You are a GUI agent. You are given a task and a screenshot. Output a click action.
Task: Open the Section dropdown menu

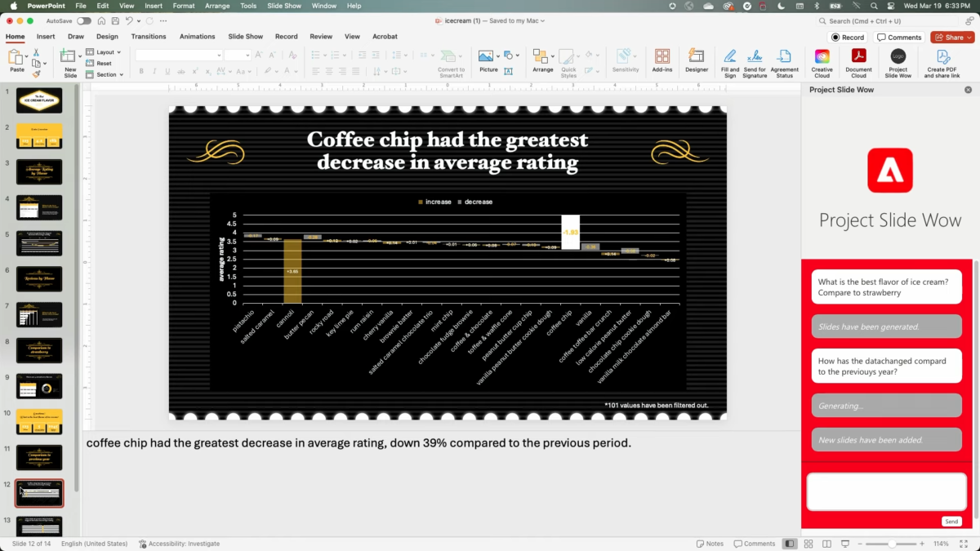(109, 74)
